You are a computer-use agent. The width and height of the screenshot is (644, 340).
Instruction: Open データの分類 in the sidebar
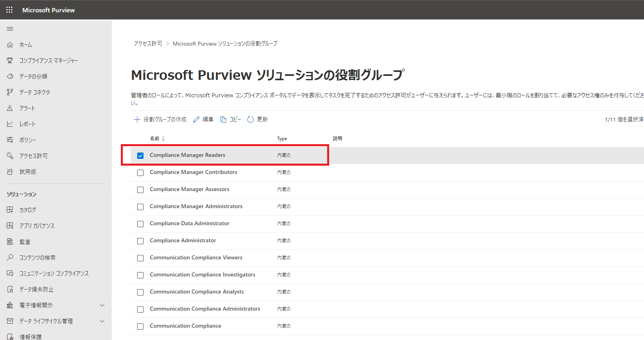coord(33,77)
